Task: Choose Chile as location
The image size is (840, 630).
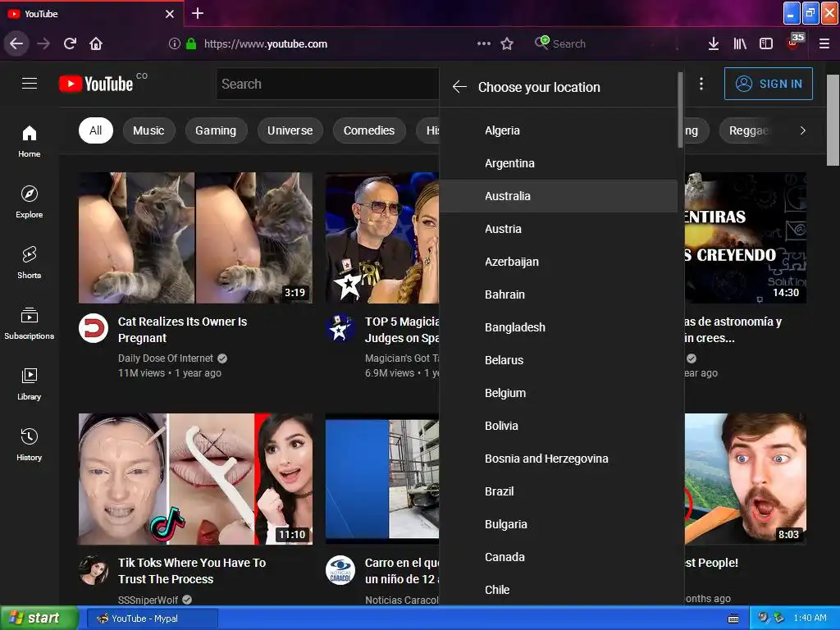Action: (558, 589)
